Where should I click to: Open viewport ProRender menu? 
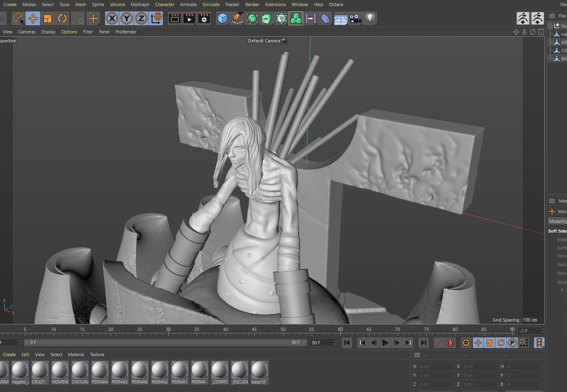point(126,32)
